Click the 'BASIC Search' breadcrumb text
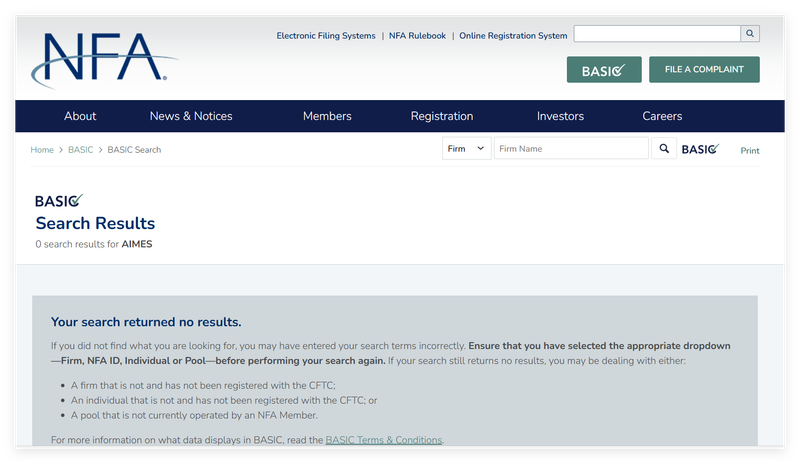The image size is (800, 463). (x=134, y=150)
